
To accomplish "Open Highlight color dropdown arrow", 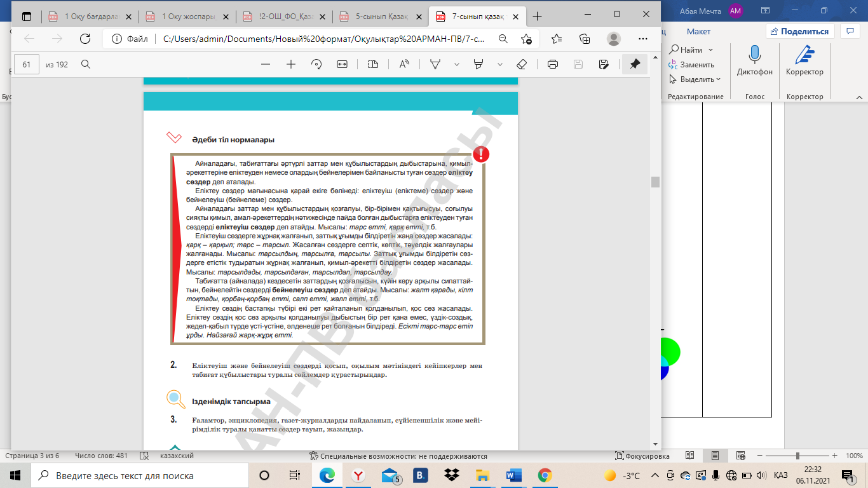I will (x=500, y=64).
